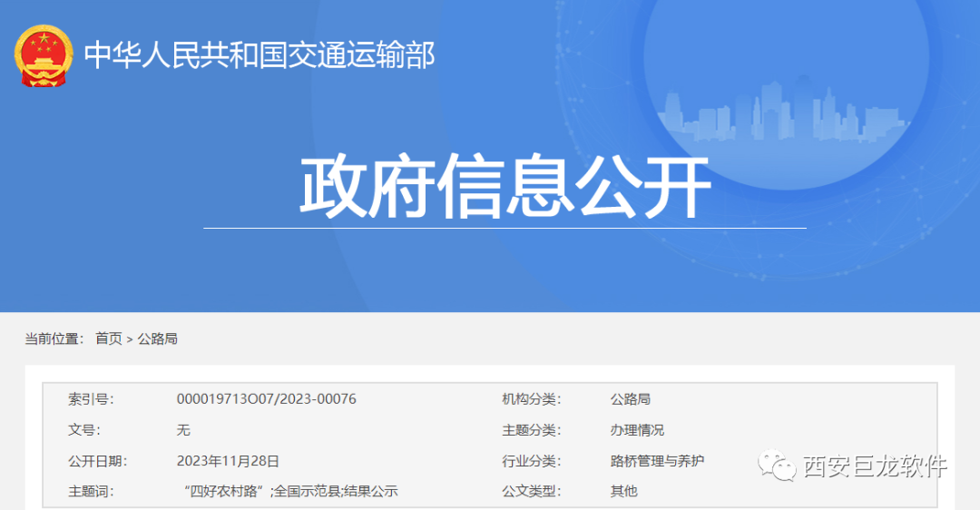Click the 公文类型 field label
980x510 pixels.
pyautogui.click(x=532, y=491)
